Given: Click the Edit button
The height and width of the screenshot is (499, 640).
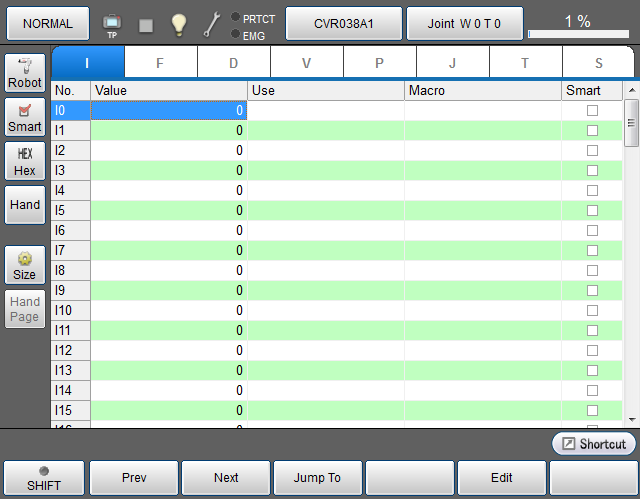Looking at the screenshot, I should coord(501,478).
